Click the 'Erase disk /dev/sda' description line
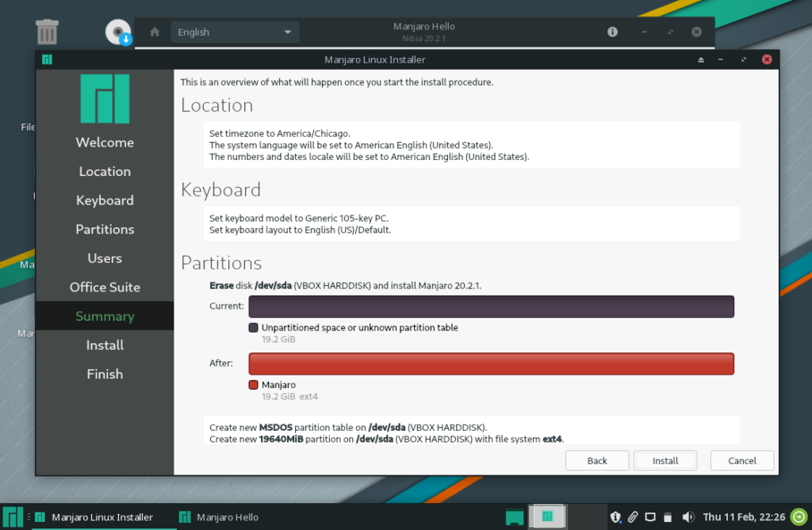This screenshot has width=812, height=530. [x=346, y=285]
